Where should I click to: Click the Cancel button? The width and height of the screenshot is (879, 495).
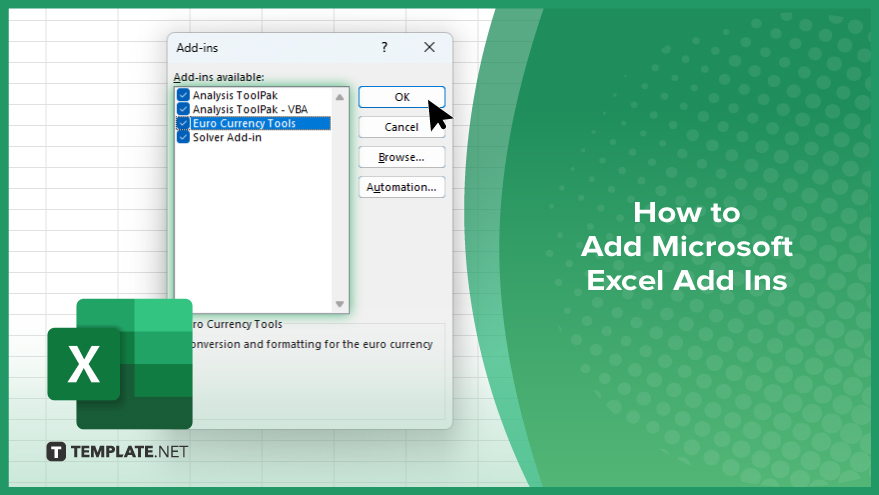pos(401,127)
